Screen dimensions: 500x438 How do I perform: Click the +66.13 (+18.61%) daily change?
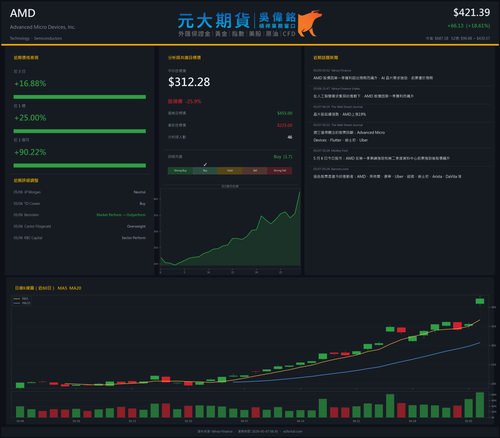[469, 26]
